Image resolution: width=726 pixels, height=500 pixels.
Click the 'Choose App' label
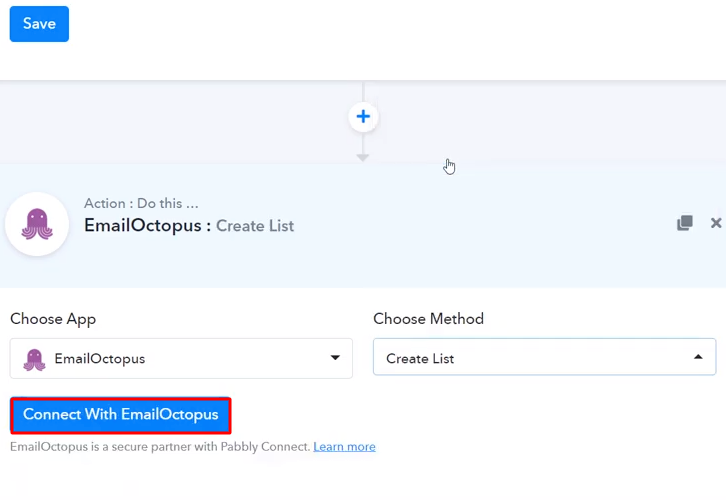pyautogui.click(x=53, y=319)
